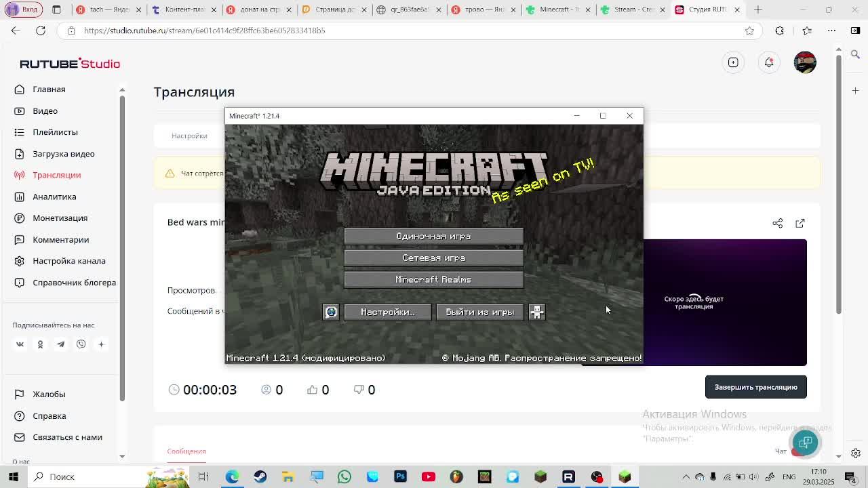Viewport: 868px width, 488px height.
Task: Open WhatsApp from taskbar
Action: click(x=344, y=476)
